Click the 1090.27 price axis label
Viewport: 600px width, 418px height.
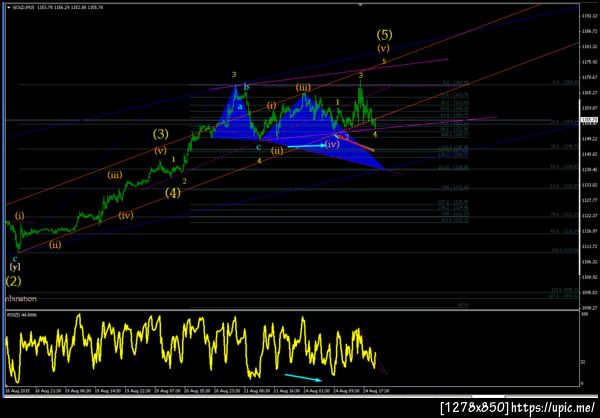589,308
